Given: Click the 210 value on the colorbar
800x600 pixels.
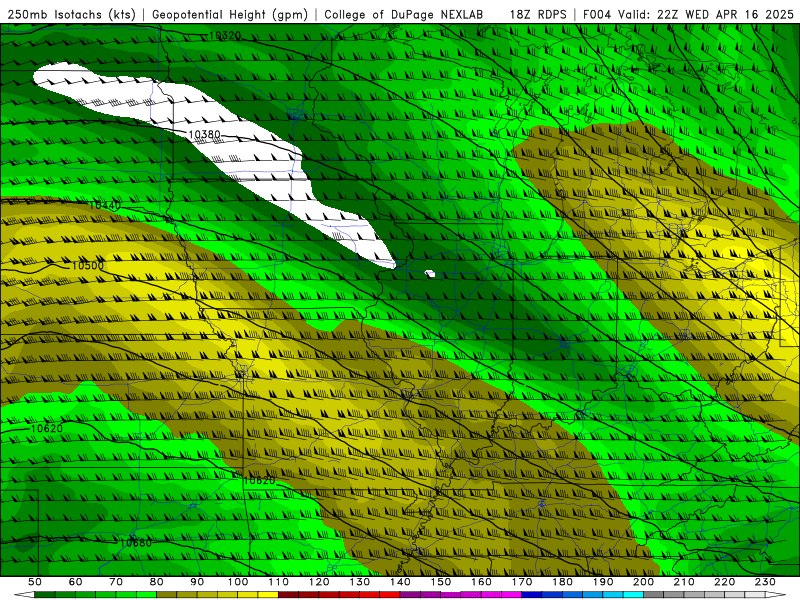Looking at the screenshot, I should [x=684, y=582].
